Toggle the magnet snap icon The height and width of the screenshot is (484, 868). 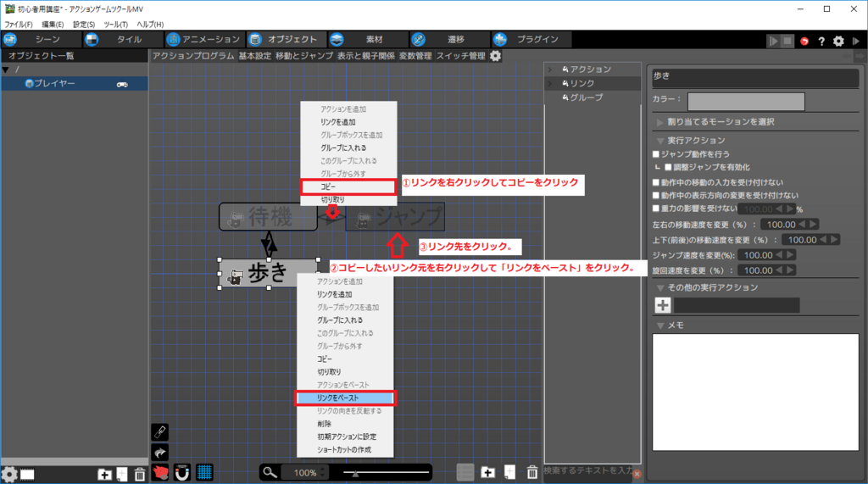coord(182,472)
